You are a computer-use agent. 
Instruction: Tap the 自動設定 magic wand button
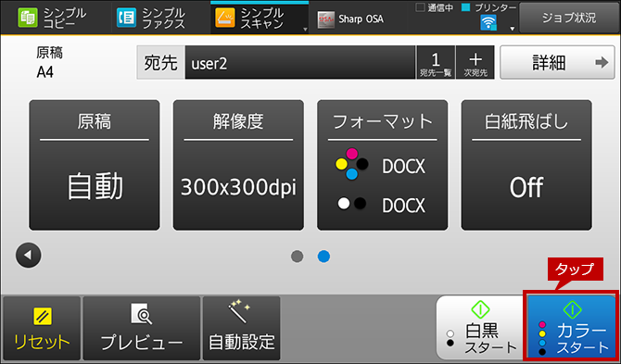pos(242,329)
